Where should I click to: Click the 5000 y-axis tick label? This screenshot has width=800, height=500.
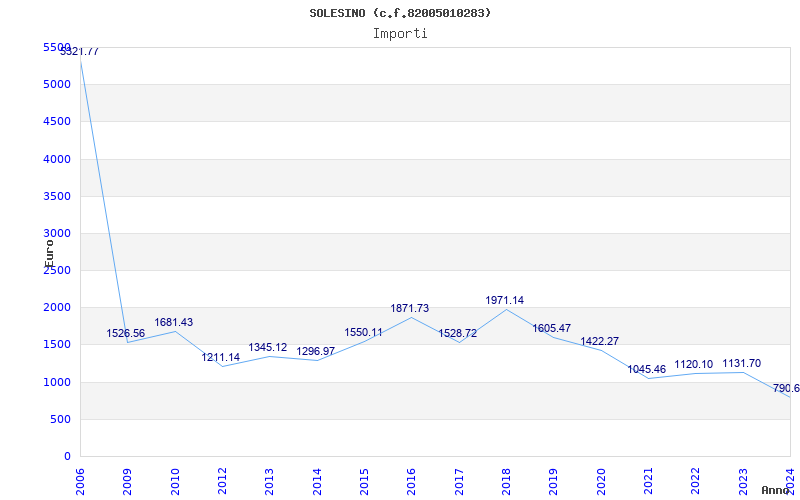[57, 84]
